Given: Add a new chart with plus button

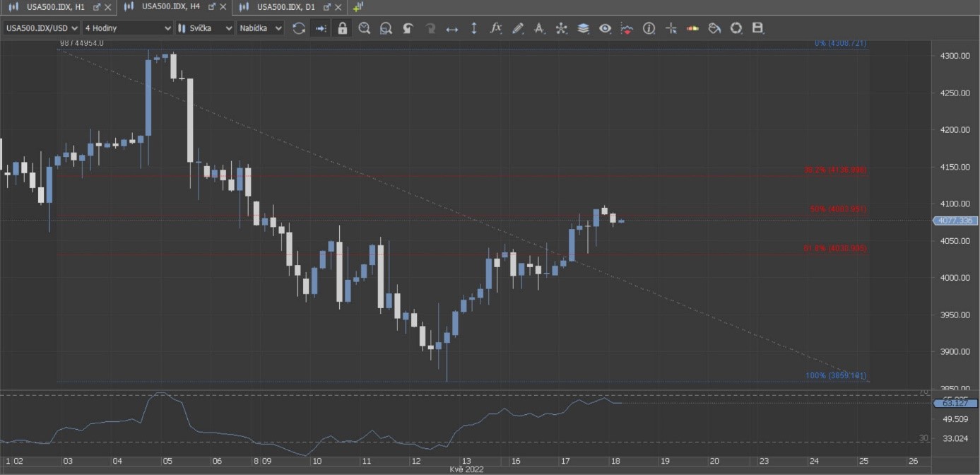Looking at the screenshot, I should pyautogui.click(x=358, y=6).
